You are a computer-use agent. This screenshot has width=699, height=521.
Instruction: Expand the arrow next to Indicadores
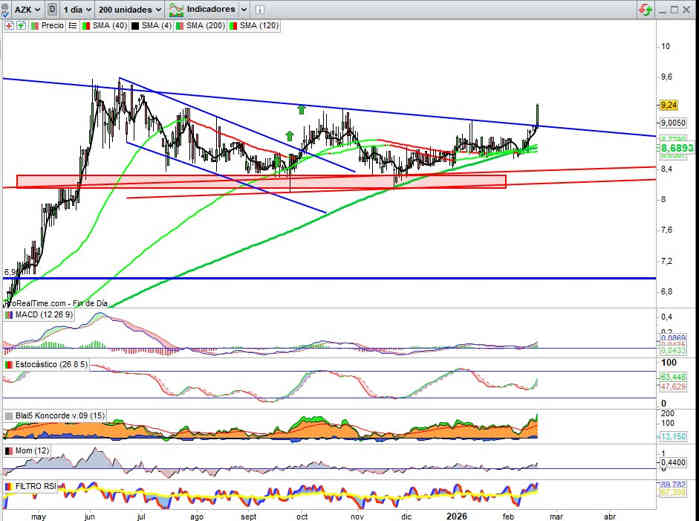point(242,9)
